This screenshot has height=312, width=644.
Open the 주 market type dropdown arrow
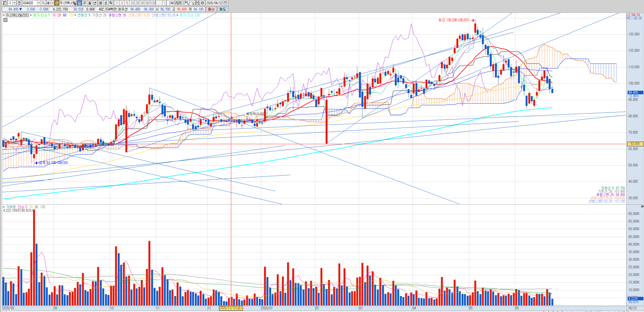click(14, 3)
